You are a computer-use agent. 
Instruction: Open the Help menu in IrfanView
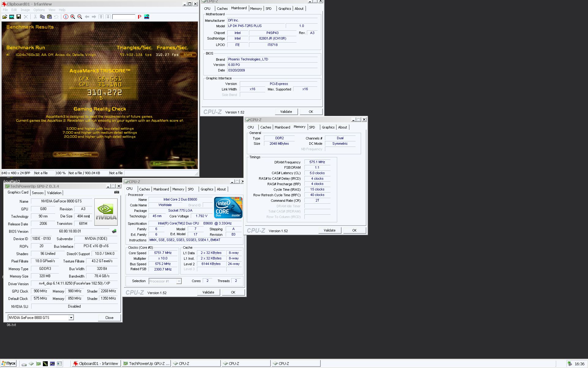coord(62,10)
